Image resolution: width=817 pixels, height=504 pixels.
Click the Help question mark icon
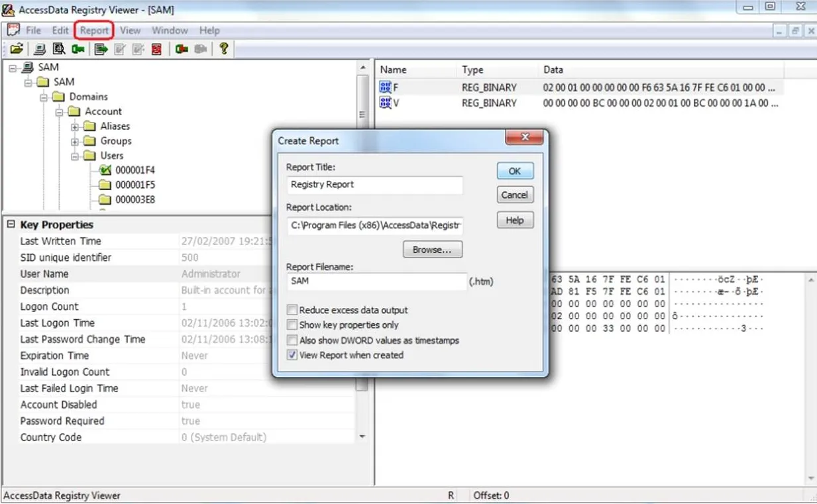point(224,48)
